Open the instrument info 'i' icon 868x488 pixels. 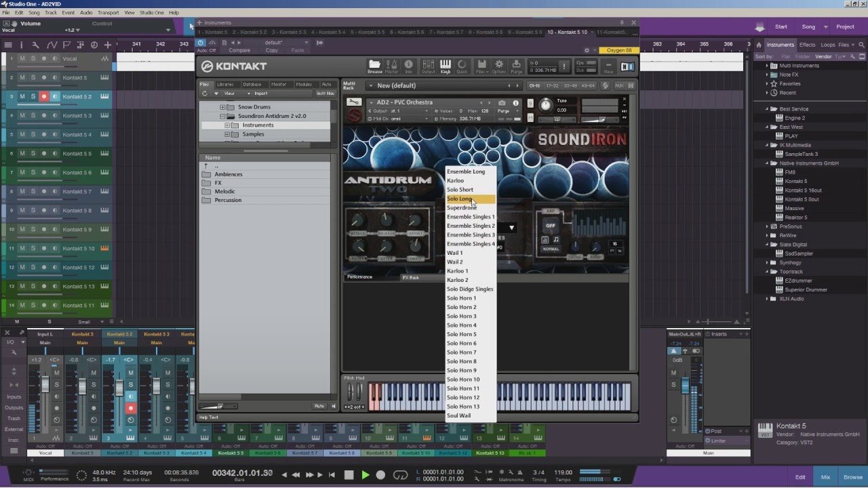tap(516, 102)
